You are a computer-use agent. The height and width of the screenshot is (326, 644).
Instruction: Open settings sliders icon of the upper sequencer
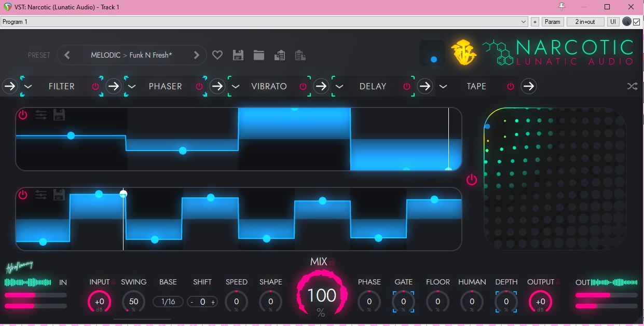pyautogui.click(x=41, y=115)
